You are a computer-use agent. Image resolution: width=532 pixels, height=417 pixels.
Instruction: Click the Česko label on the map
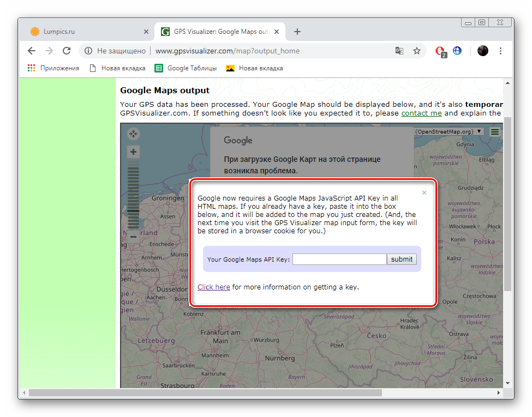tap(376, 336)
